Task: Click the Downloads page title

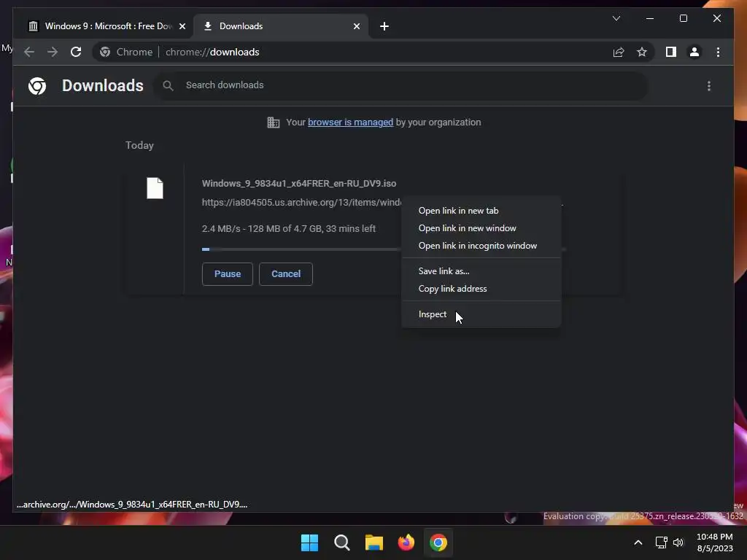Action: click(102, 86)
